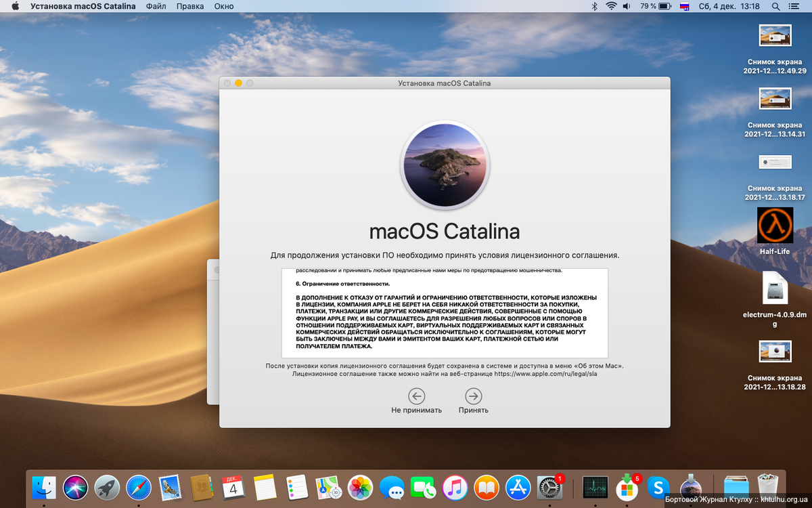The height and width of the screenshot is (508, 812).
Task: Click the Bluetooth status icon
Action: tap(595, 6)
